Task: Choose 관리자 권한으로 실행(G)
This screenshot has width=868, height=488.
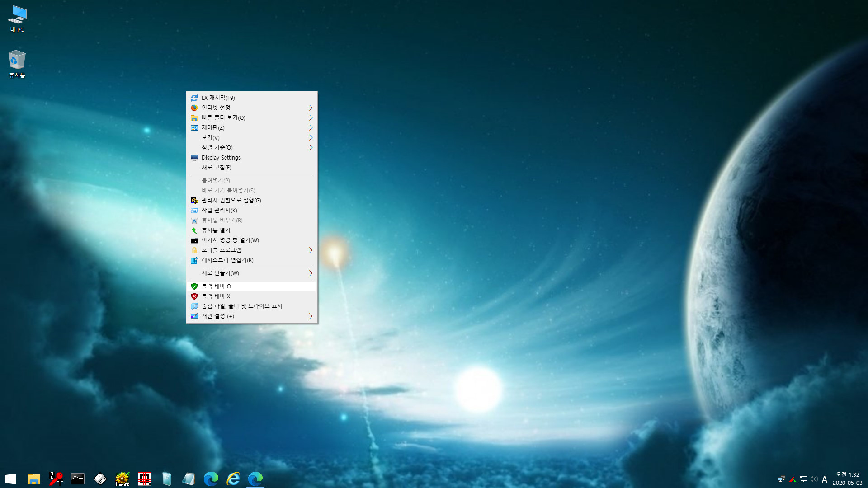Action: pos(251,200)
